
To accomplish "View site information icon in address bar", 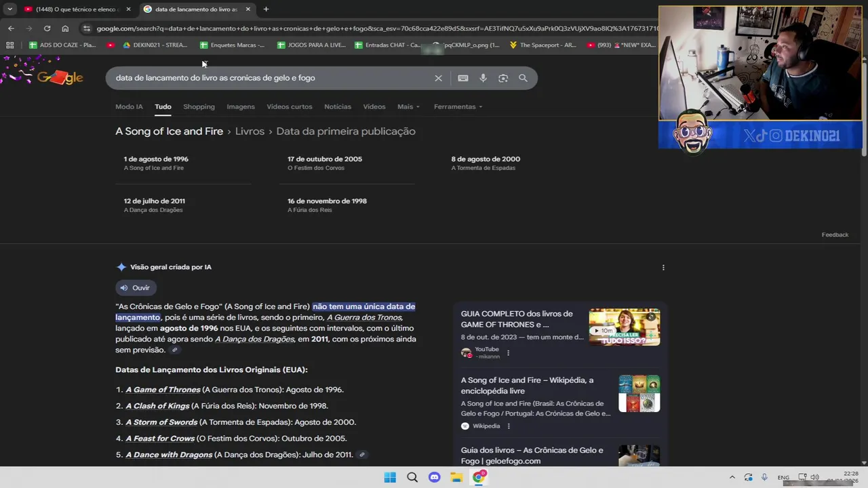I will pos(86,28).
